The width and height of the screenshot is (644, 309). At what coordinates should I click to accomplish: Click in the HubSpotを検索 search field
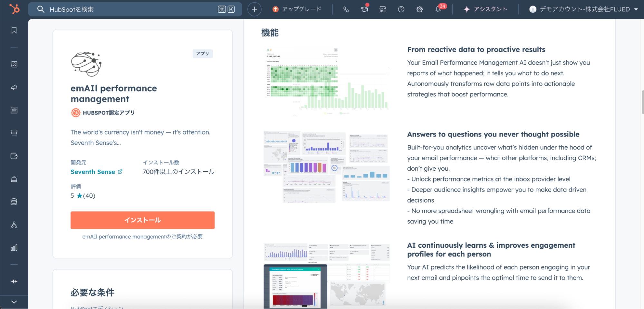click(x=129, y=9)
